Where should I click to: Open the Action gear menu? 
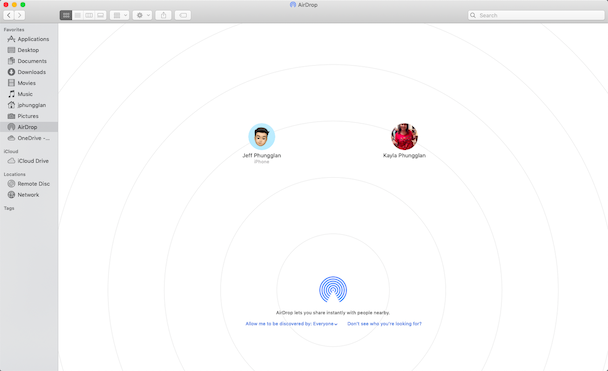click(x=142, y=15)
